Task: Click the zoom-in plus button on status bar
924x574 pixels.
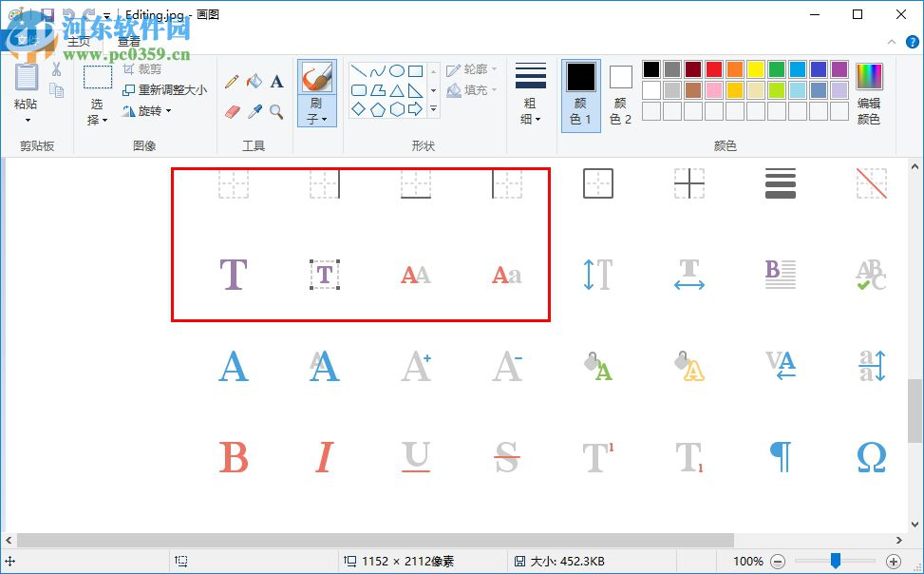Action: (893, 561)
